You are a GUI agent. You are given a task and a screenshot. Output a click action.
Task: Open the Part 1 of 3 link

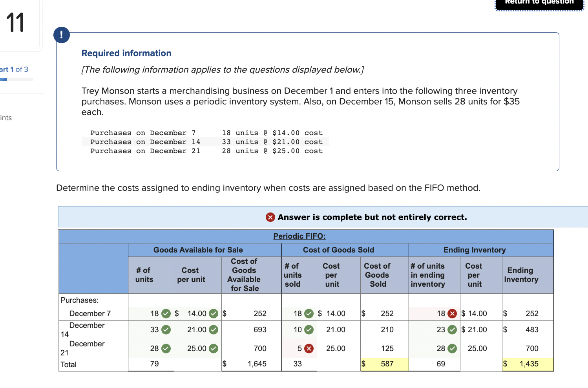click(14, 70)
